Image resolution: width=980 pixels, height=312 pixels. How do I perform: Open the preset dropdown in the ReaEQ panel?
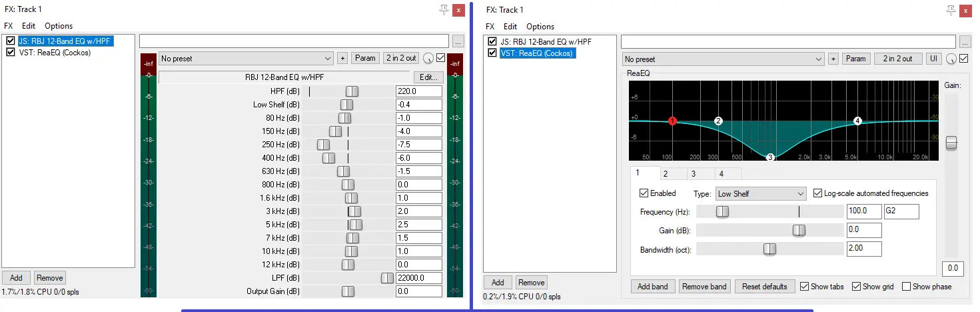click(x=724, y=59)
